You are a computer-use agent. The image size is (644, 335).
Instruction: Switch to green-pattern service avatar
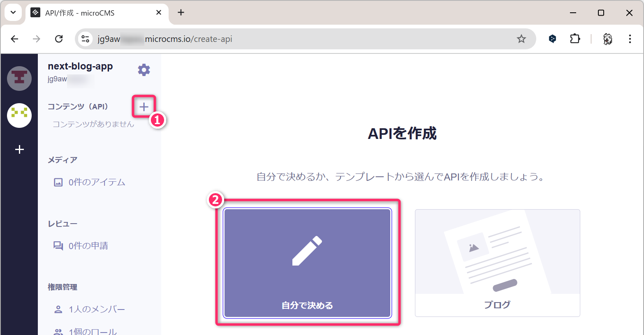pos(19,115)
